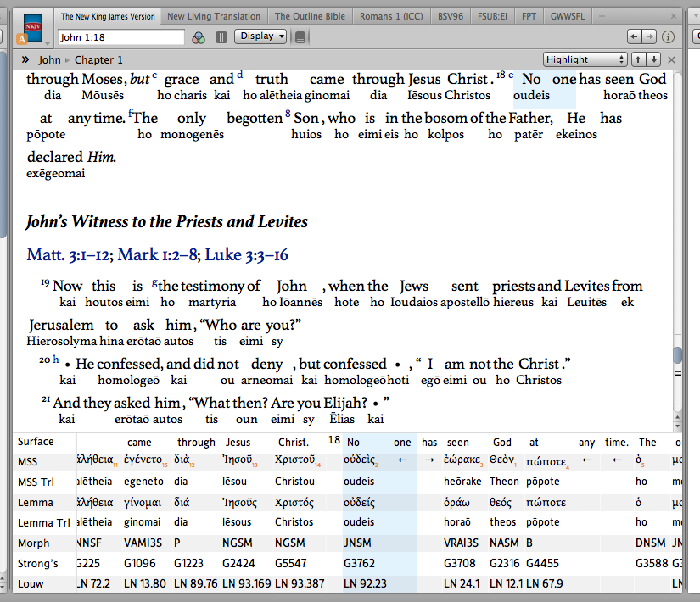Toggle the parallel resource columns icon

click(221, 37)
